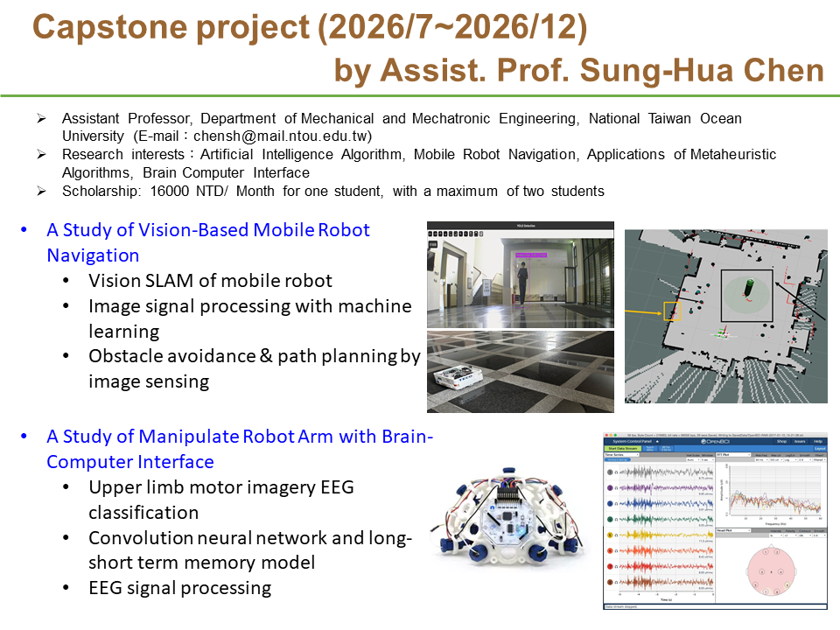Screen dimensions: 840x630
Task: Click channel 1 gray circle in Time Series
Action: [x=608, y=472]
